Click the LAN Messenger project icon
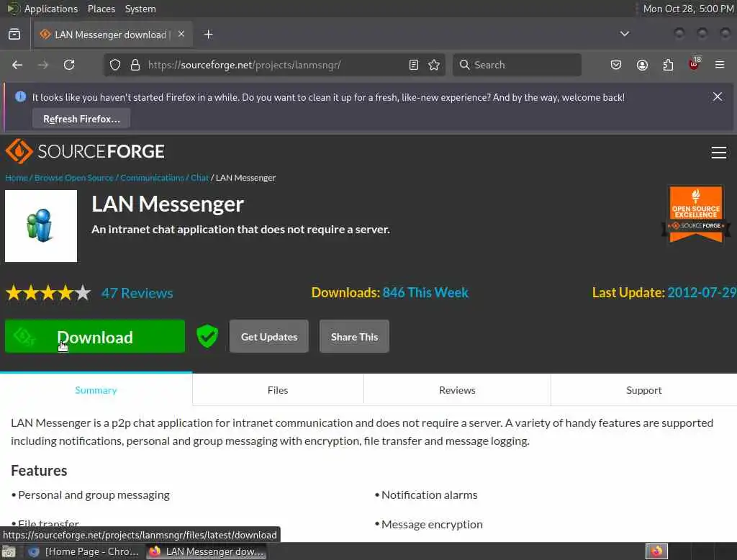 pos(41,226)
